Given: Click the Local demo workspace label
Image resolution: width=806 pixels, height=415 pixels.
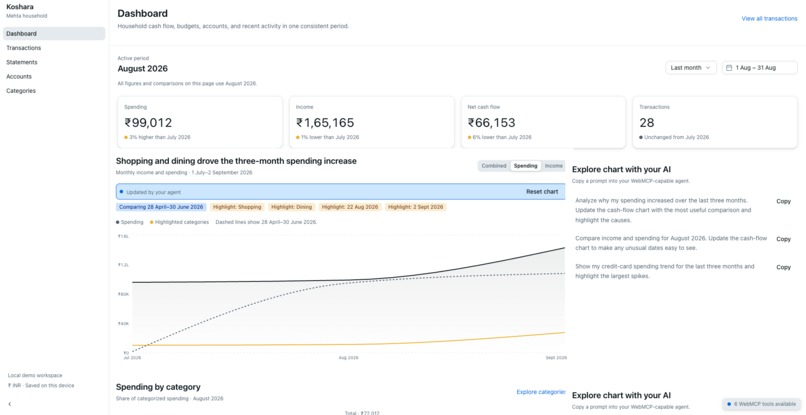Looking at the screenshot, I should point(35,375).
